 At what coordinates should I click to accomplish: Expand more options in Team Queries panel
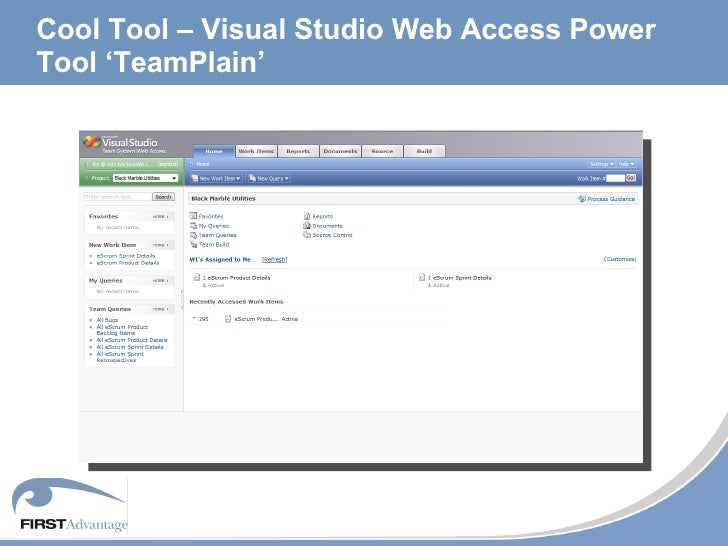(161, 309)
